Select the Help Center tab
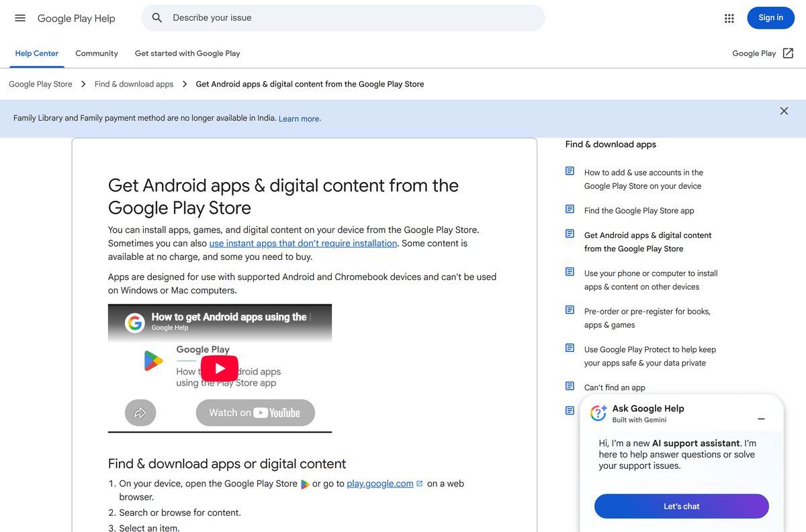The height and width of the screenshot is (532, 806). point(37,53)
